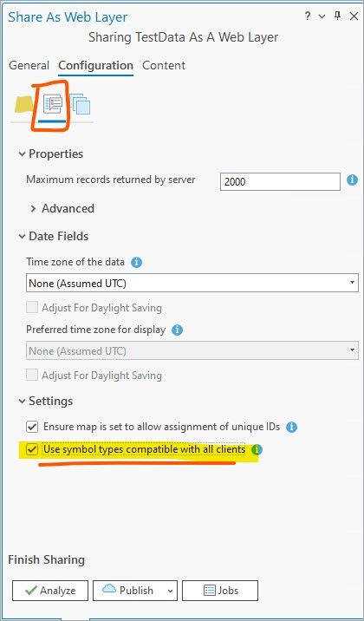Click info icon beside Maximum records field
Viewport: 364px width, 621px height.
coord(352,180)
